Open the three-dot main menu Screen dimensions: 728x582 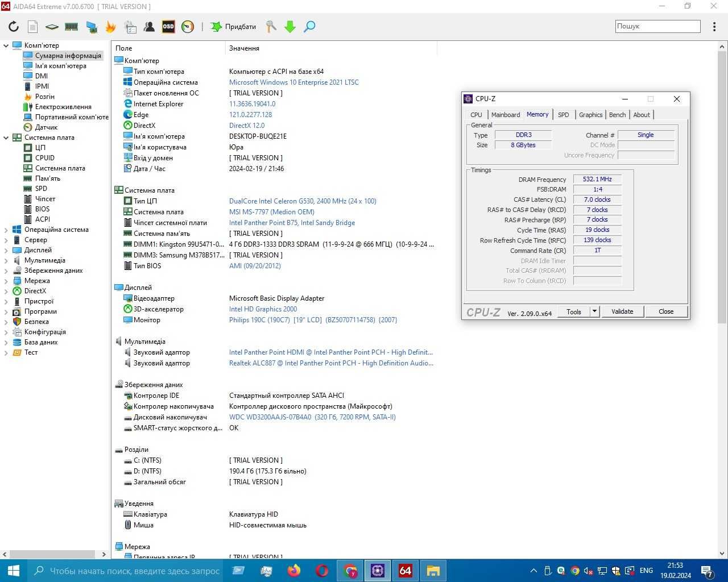(x=714, y=27)
